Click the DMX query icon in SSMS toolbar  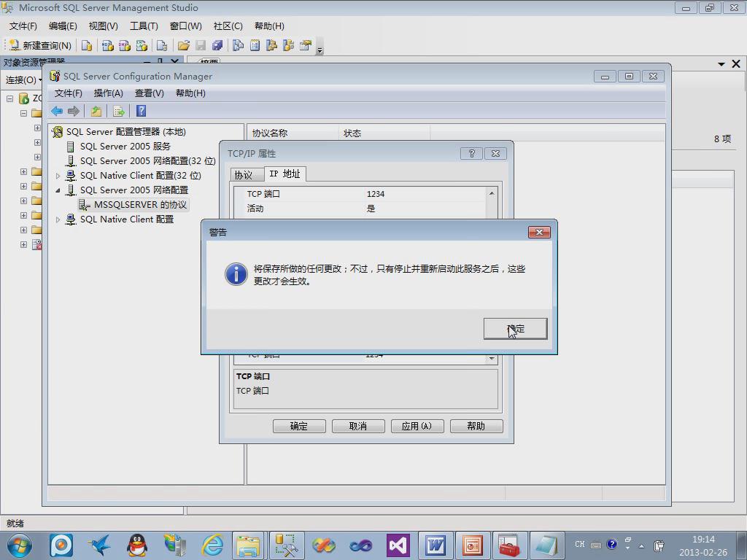click(x=124, y=45)
